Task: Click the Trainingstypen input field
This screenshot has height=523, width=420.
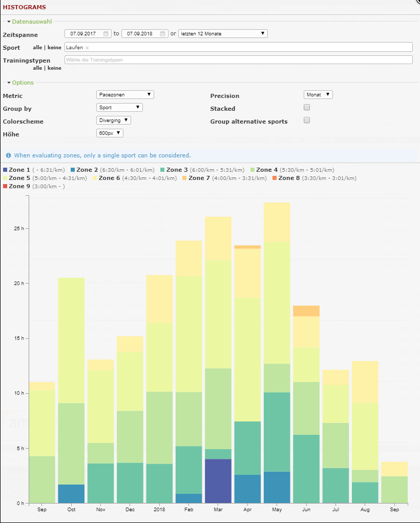Action: point(238,60)
